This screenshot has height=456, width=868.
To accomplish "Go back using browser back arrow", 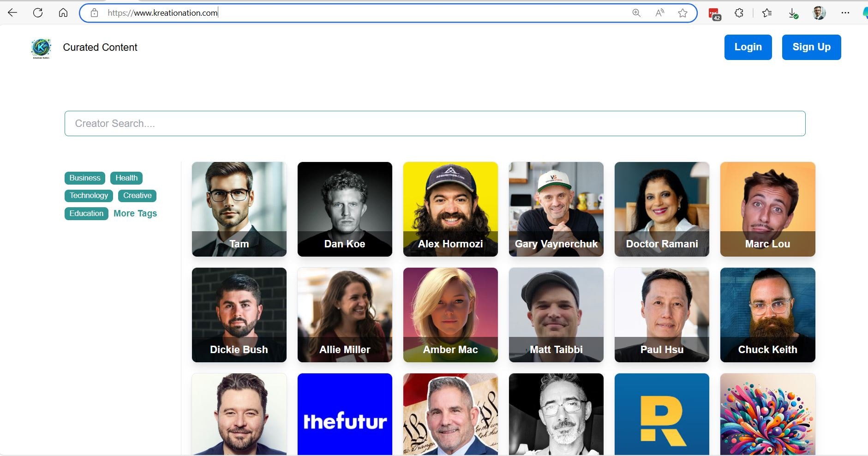I will tap(12, 13).
